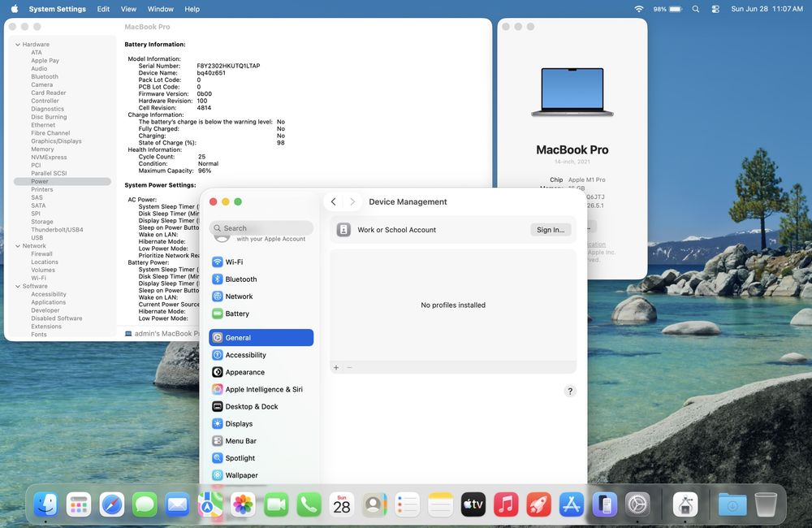Click the MacBook Pro image in About window
812x528 pixels.
click(x=572, y=93)
